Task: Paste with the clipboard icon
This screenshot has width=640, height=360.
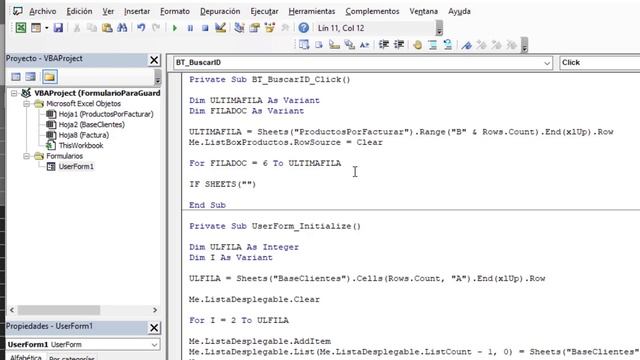Action: [107, 28]
